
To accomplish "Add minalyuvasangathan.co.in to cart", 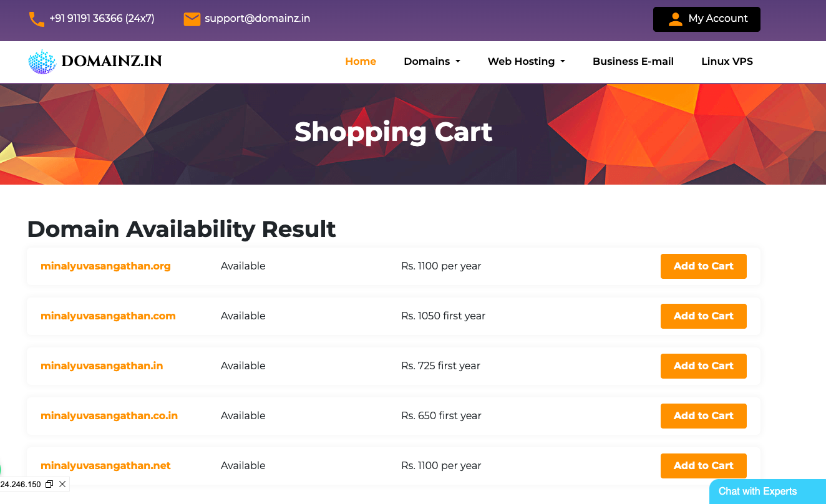I will pos(703,416).
